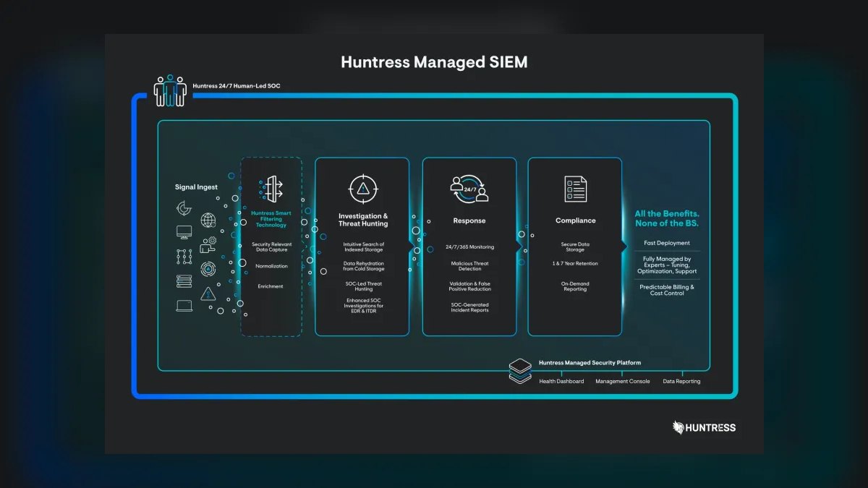Click the Huntress Smart Filtering Technology heading

tap(271, 219)
